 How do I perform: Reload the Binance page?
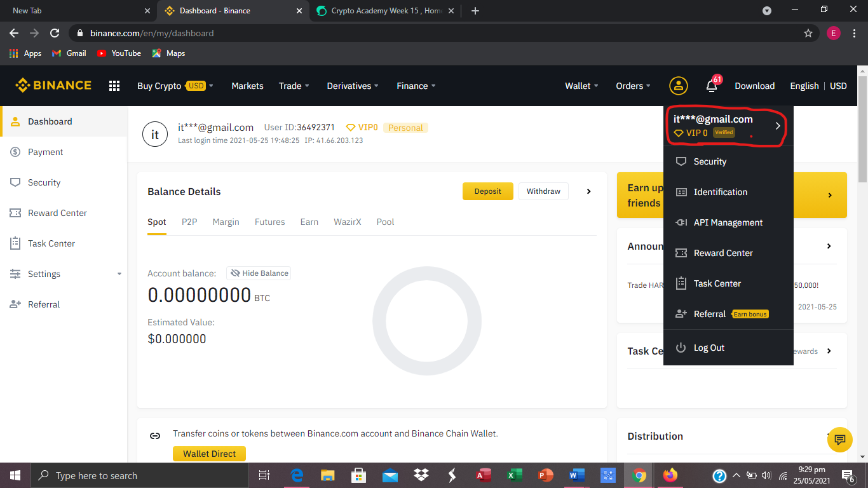[55, 33]
